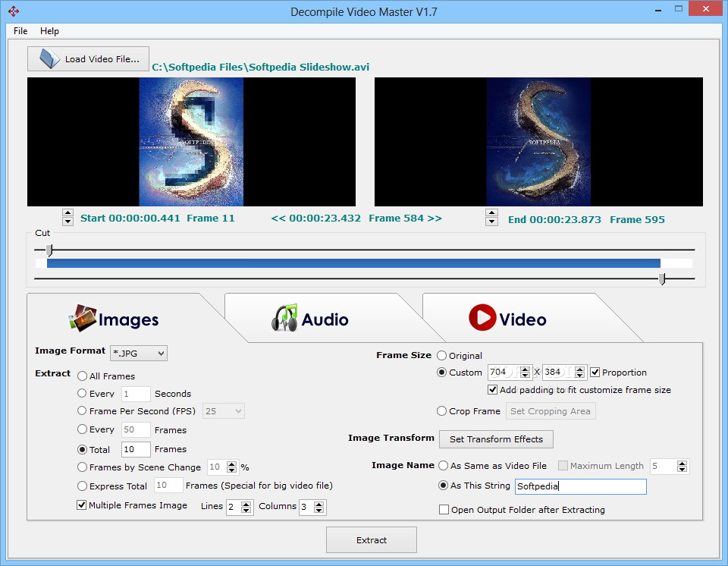
Task: Open the File menu
Action: [20, 31]
